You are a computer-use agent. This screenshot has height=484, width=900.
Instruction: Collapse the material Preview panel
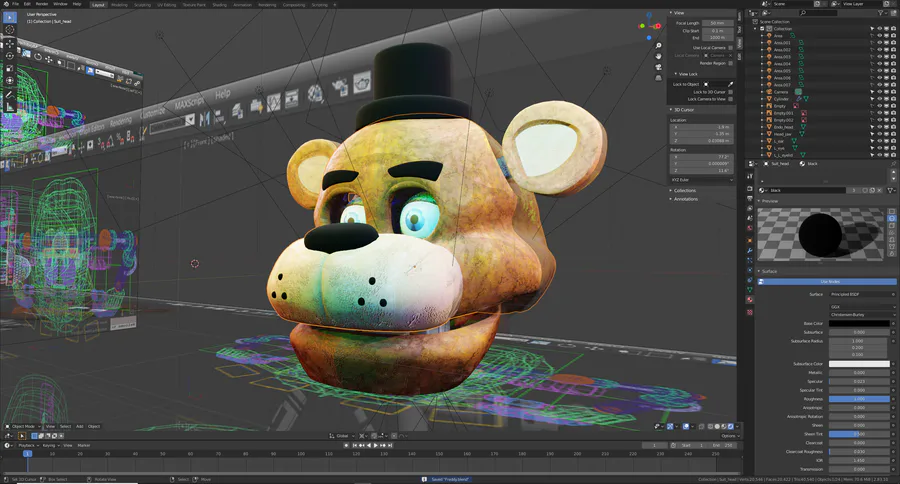click(768, 201)
